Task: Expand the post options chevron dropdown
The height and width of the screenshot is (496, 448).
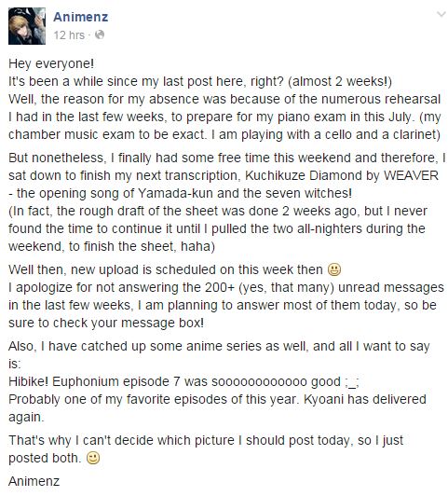Action: click(x=441, y=14)
